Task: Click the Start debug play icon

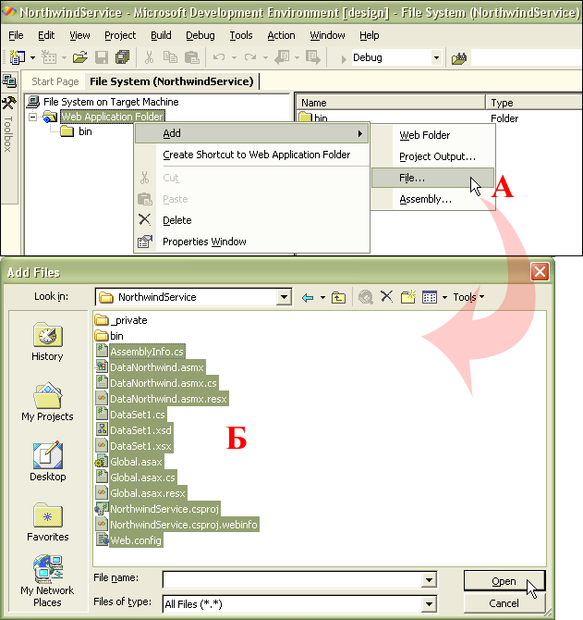Action: point(343,59)
